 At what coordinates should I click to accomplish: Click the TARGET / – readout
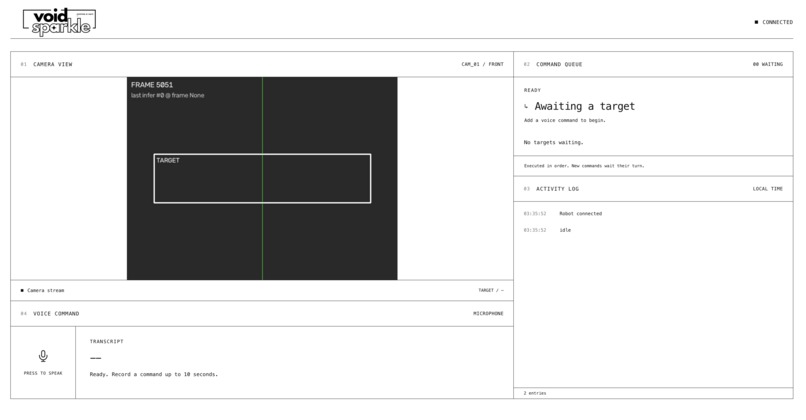(491, 290)
